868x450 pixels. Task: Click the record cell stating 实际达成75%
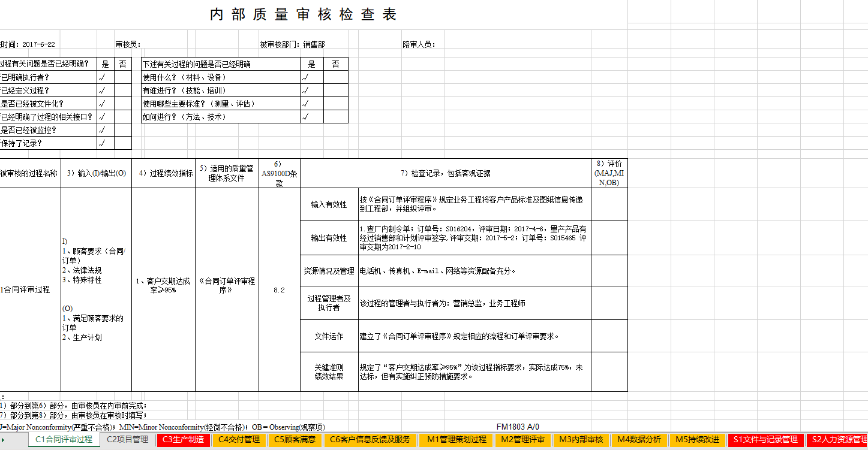[474, 372]
